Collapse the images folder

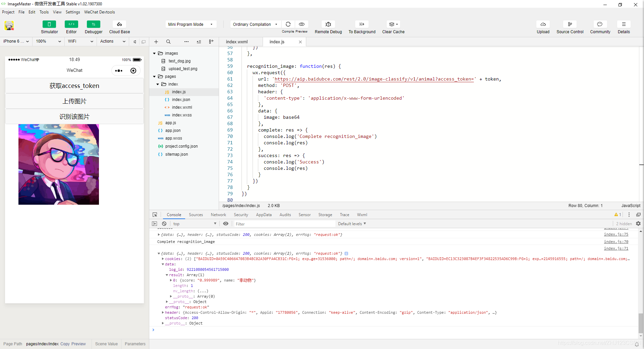(x=154, y=53)
